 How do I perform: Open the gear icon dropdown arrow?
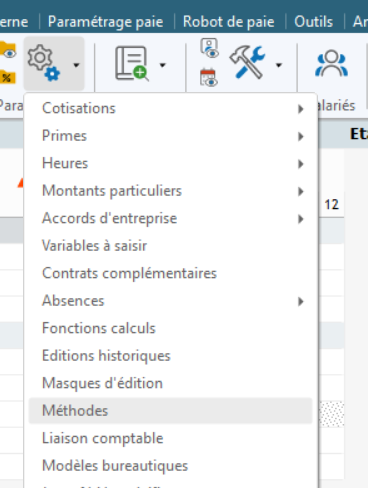pos(76,65)
